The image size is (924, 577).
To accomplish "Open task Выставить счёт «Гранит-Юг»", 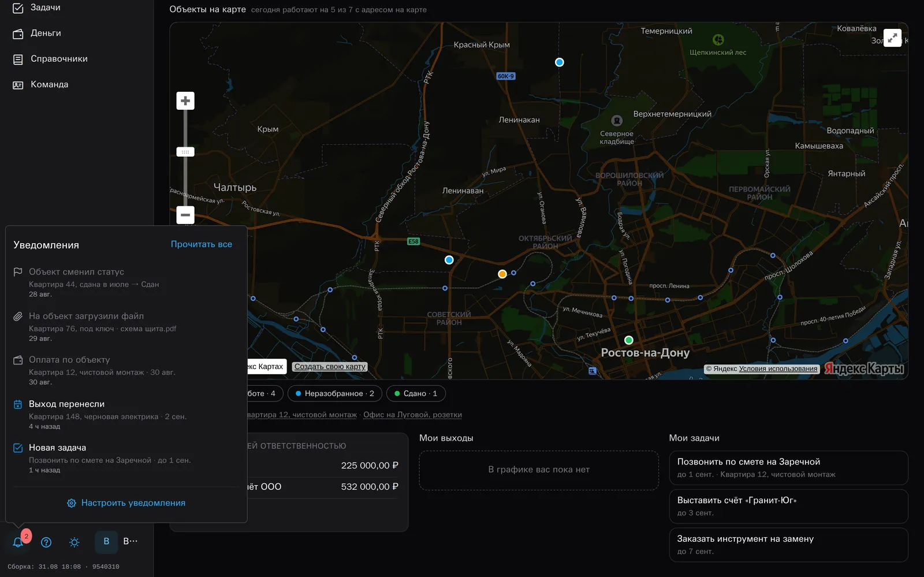I will pyautogui.click(x=788, y=507).
